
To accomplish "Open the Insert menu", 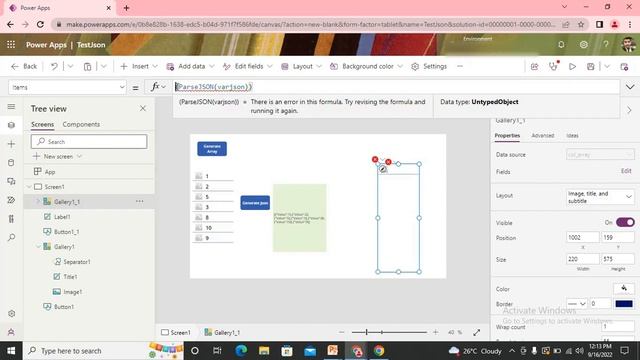I will pyautogui.click(x=139, y=66).
